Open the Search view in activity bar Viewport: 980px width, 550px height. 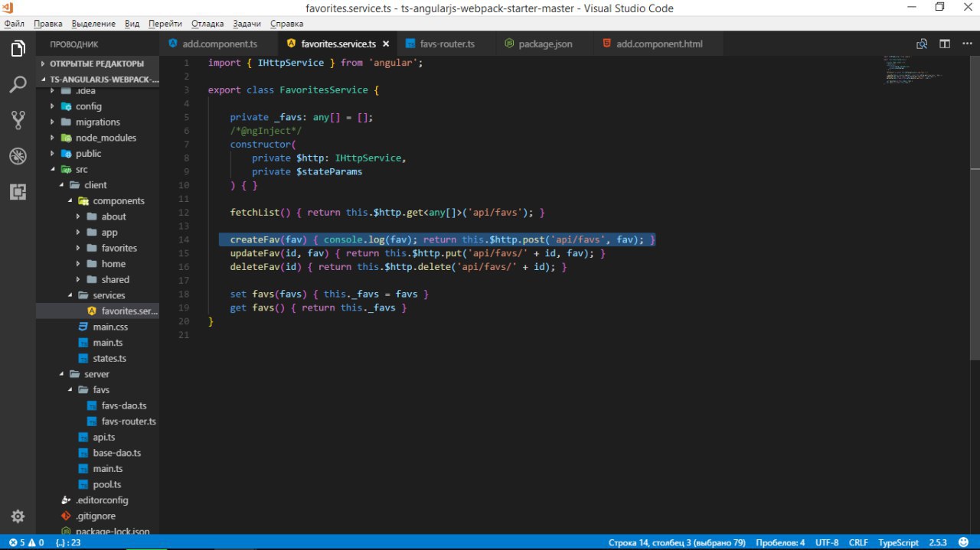pyautogui.click(x=18, y=85)
